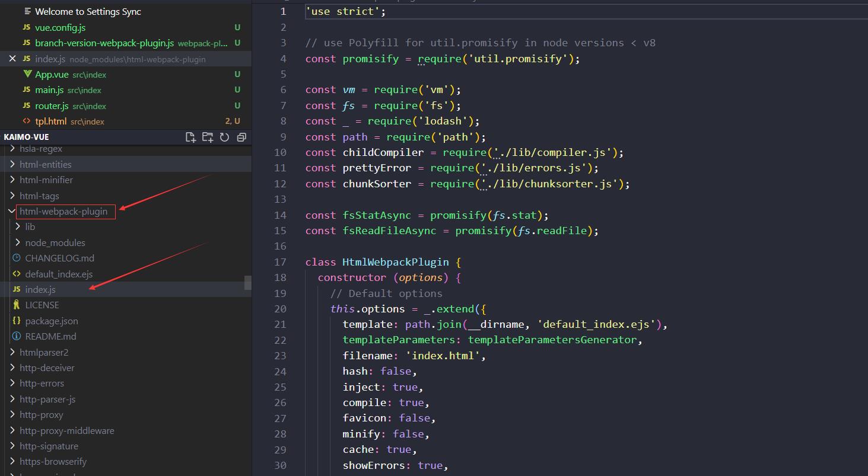This screenshot has height=476, width=868.
Task: Click 'showErrors' property on line 30
Action: [374, 465]
